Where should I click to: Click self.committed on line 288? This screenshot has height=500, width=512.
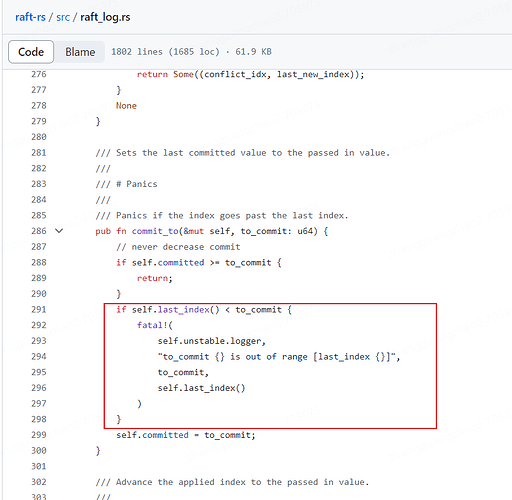point(168,263)
